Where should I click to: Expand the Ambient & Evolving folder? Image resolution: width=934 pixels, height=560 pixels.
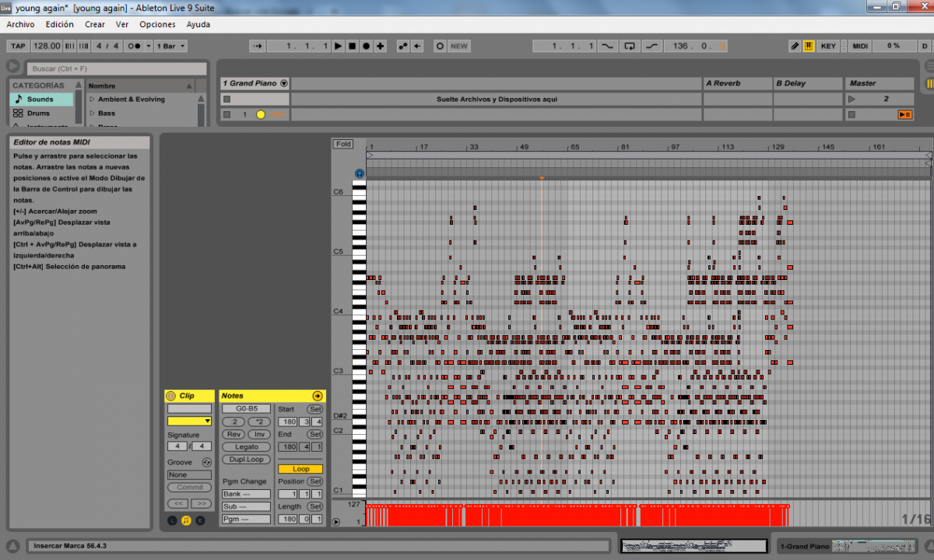(93, 100)
